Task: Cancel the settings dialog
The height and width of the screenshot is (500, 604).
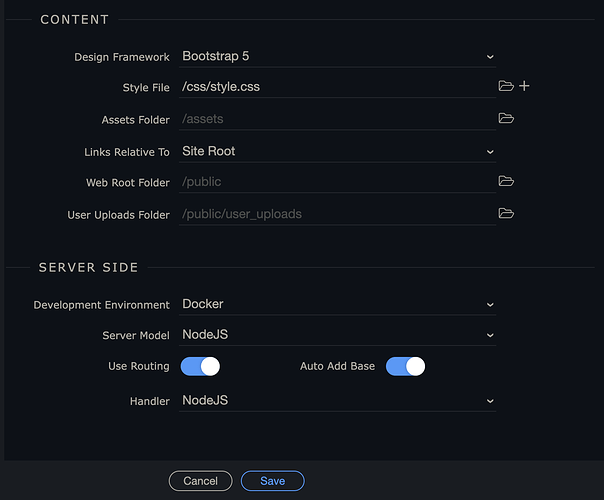Action: tap(200, 481)
